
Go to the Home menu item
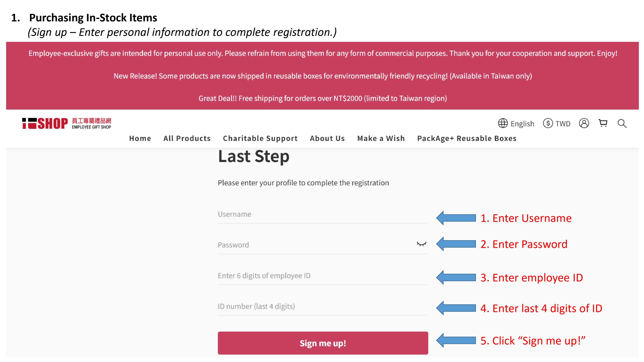coord(140,138)
